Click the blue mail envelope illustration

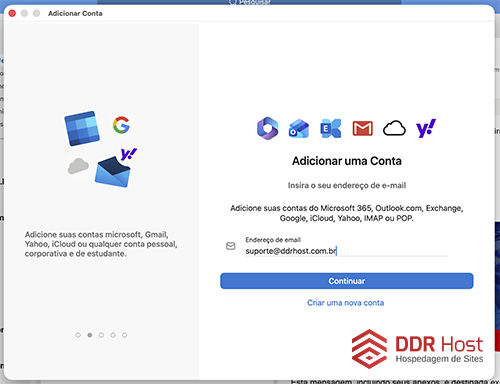(x=113, y=172)
